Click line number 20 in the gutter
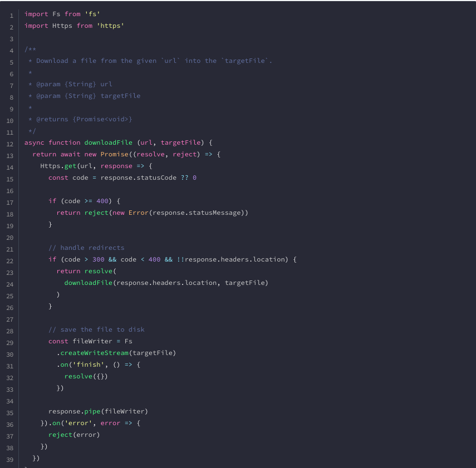This screenshot has width=476, height=468. 10,238
